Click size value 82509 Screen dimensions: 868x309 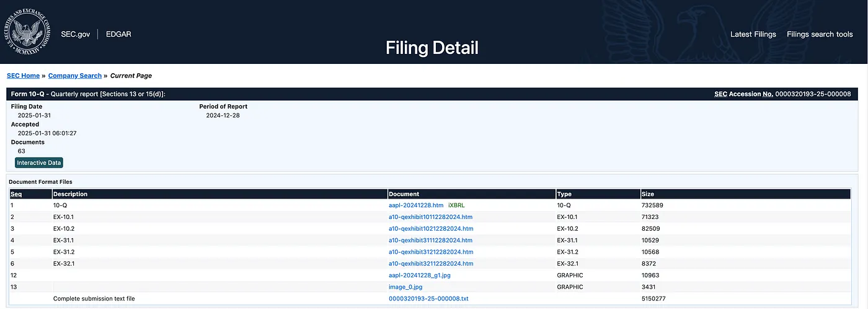click(x=652, y=229)
